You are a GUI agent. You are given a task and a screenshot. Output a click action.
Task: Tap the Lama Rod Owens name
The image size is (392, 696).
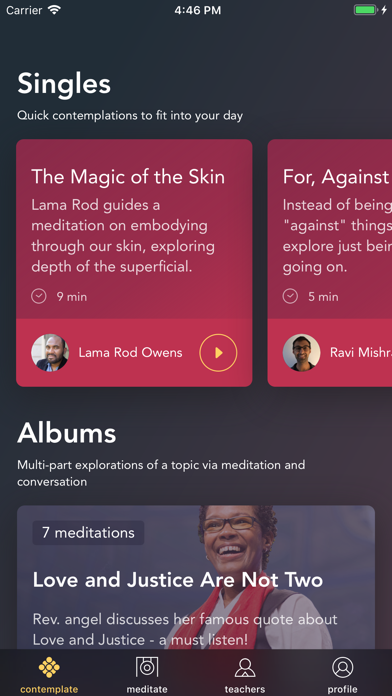coord(131,353)
